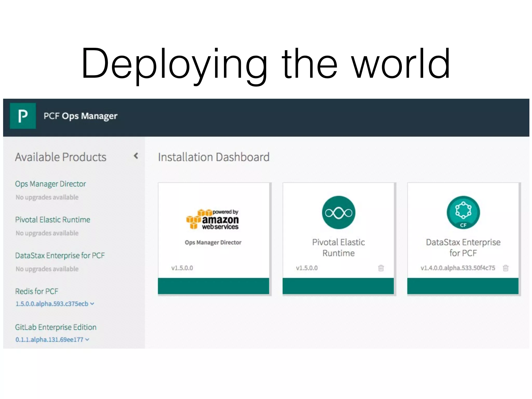Screen dimensions: 532x399
Task: Expand Redis version 1.5.0.0.alpha.593.c375ecb dropdown
Action: click(x=55, y=304)
